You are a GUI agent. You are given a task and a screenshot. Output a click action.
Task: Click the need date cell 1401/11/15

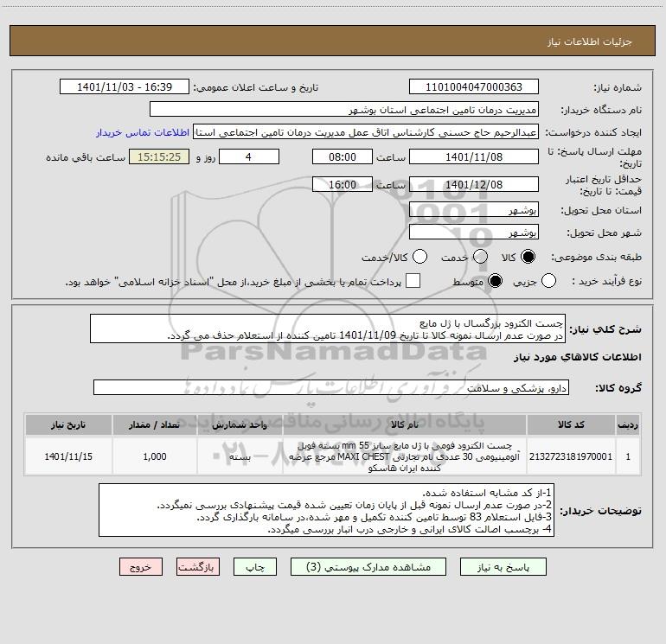[x=68, y=456]
